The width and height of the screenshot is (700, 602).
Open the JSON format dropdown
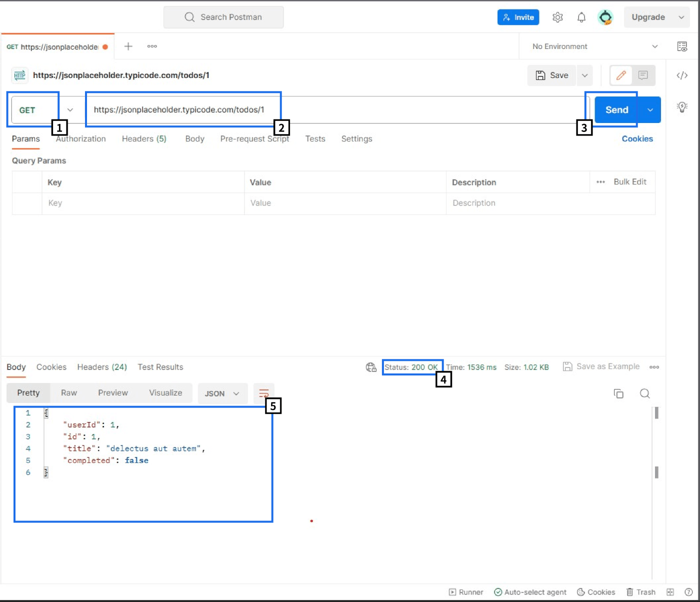click(x=222, y=393)
